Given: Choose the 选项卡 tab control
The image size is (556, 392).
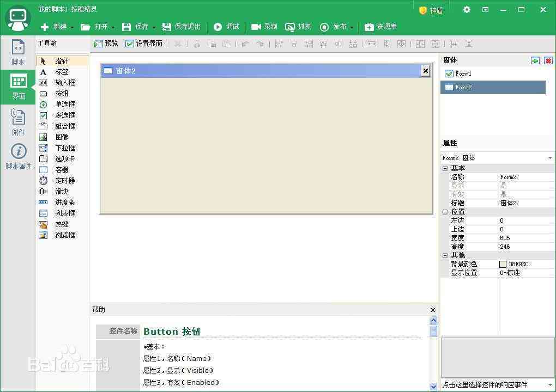Looking at the screenshot, I should 62,159.
